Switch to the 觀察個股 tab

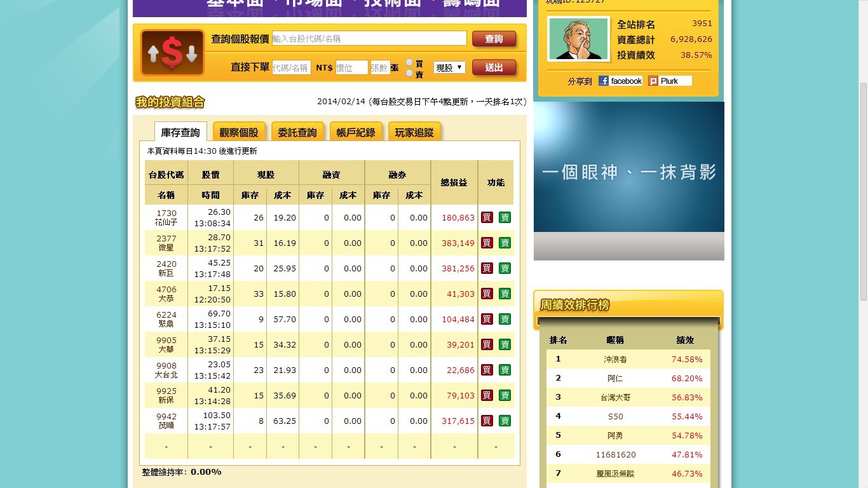coord(239,132)
